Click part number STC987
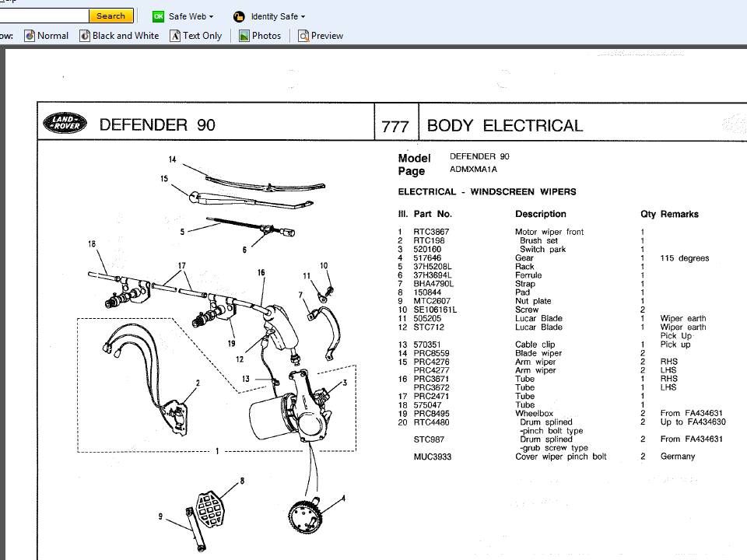The image size is (747, 560). click(x=429, y=439)
